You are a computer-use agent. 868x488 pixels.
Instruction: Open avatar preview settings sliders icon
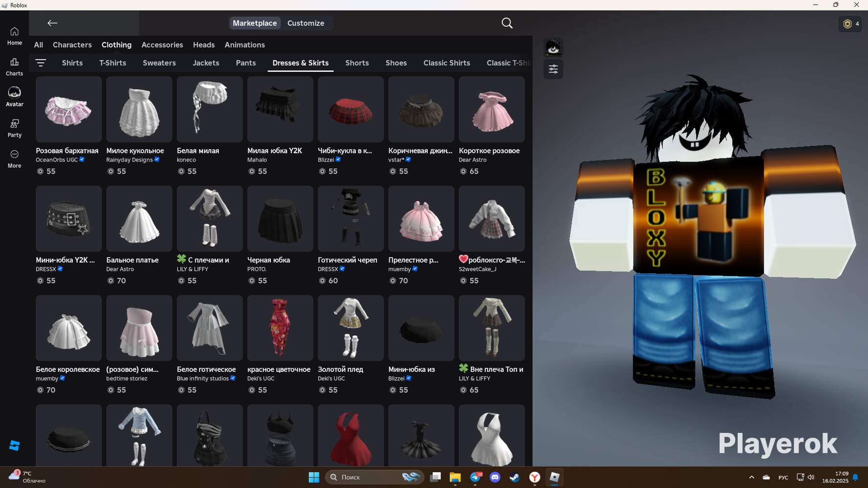[x=553, y=69]
